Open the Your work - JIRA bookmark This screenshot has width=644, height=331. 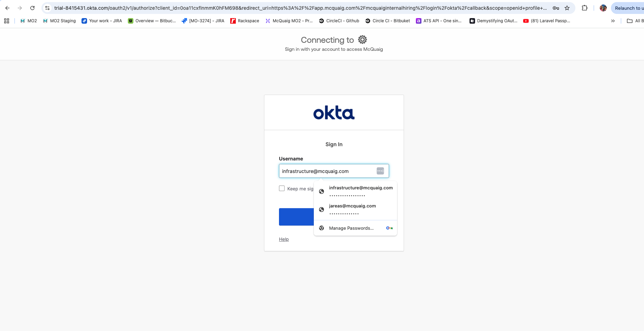click(101, 21)
